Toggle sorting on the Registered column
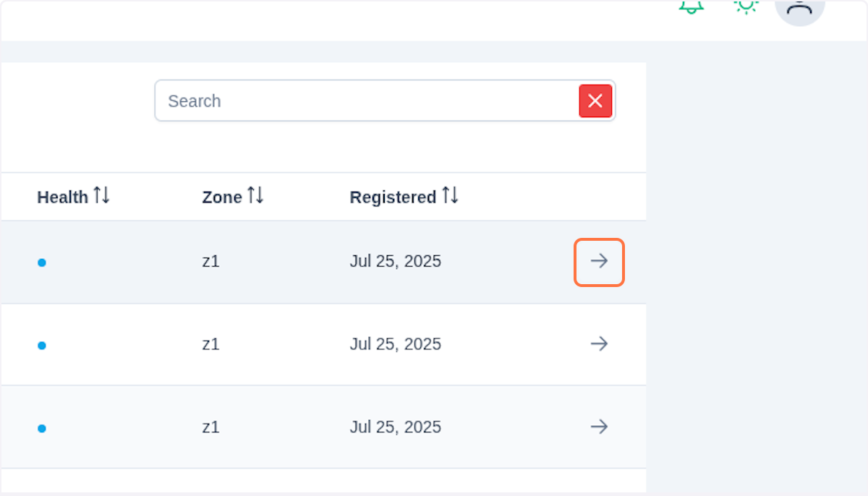The height and width of the screenshot is (496, 868). (x=451, y=195)
